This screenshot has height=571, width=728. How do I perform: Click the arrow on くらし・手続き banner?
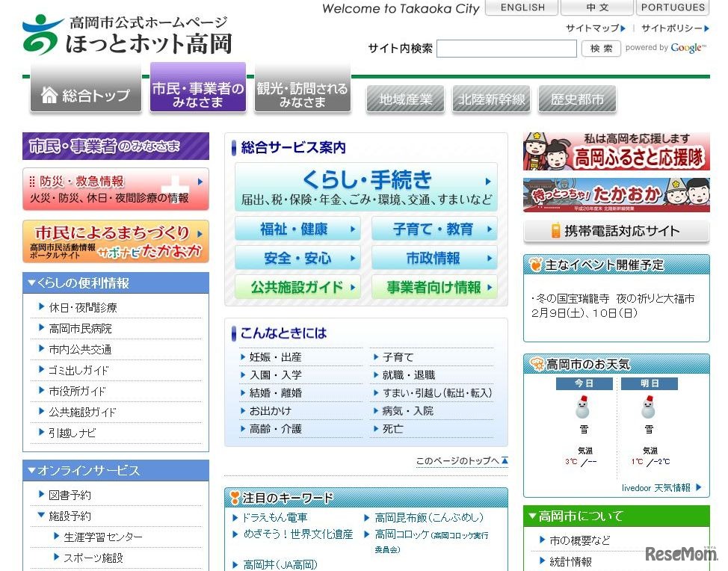(488, 182)
